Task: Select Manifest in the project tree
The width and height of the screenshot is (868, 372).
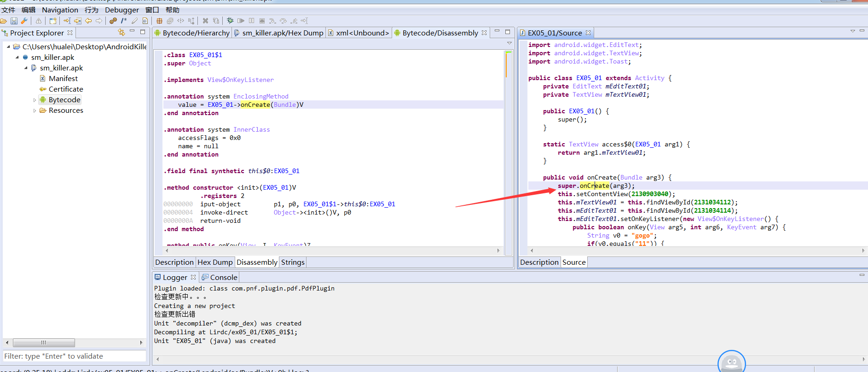Action: 63,79
